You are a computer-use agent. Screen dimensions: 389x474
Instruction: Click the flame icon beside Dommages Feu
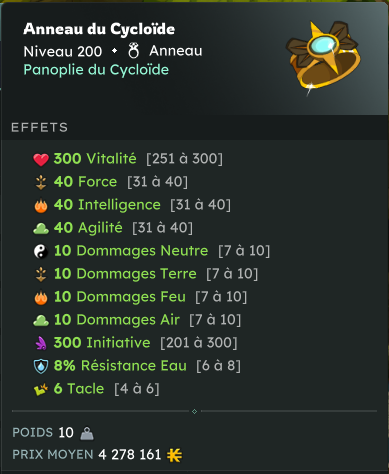(x=41, y=297)
